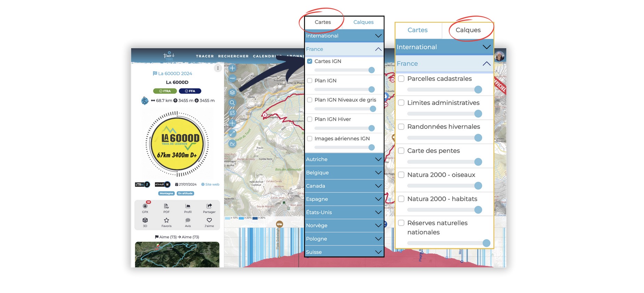The width and height of the screenshot is (644, 293).
Task: Click the satellite route thumbnail image
Action: point(177,254)
